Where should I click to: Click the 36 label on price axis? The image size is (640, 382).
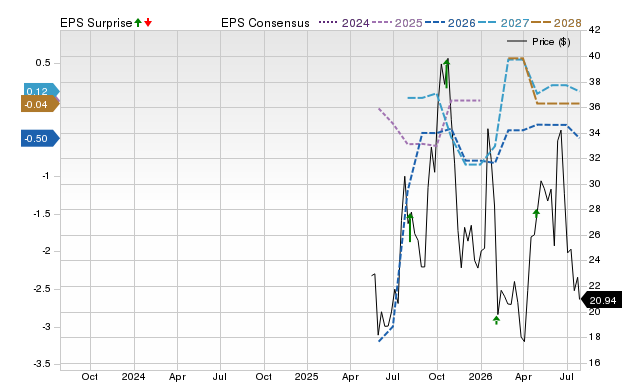pos(595,107)
